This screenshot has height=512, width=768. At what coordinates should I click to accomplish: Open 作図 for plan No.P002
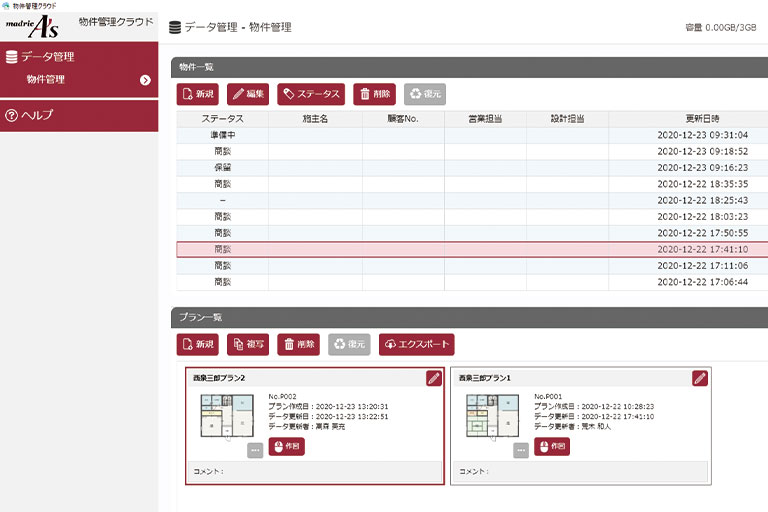tap(287, 446)
